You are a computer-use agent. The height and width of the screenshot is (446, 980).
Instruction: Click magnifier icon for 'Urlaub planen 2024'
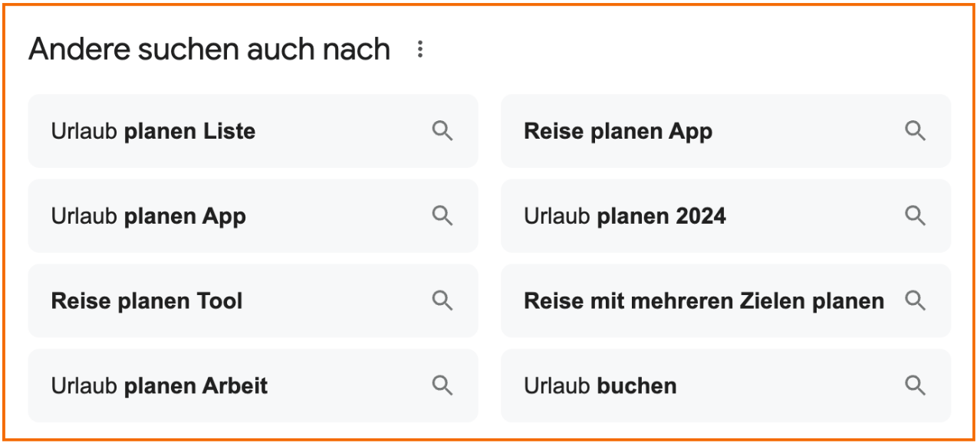tap(915, 216)
